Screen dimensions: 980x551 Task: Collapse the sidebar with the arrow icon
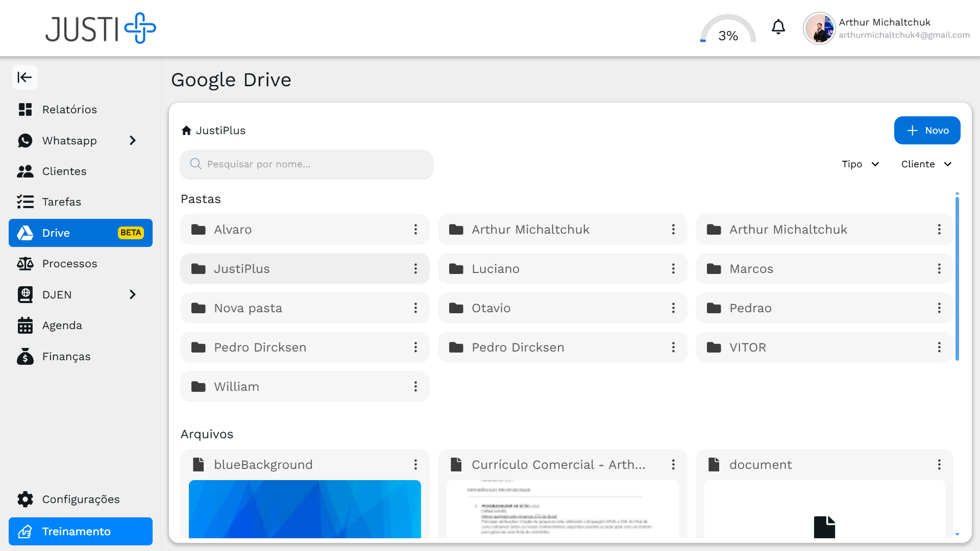point(24,78)
